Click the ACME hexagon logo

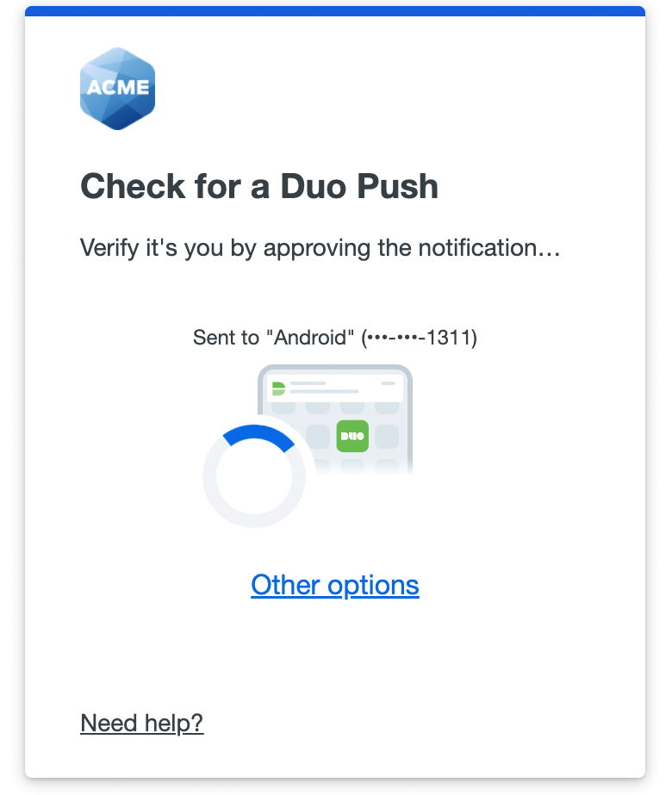117,88
